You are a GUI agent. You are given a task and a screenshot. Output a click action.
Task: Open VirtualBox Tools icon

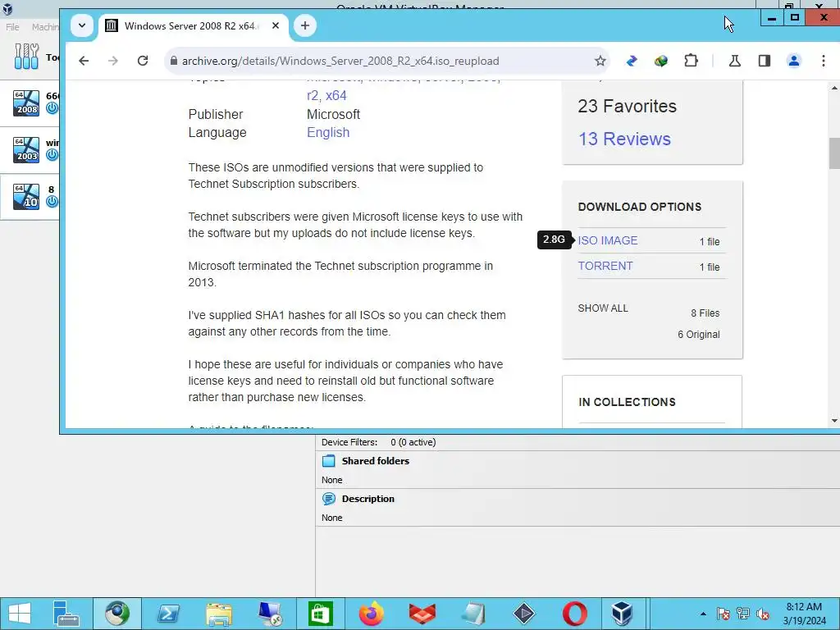coord(26,57)
